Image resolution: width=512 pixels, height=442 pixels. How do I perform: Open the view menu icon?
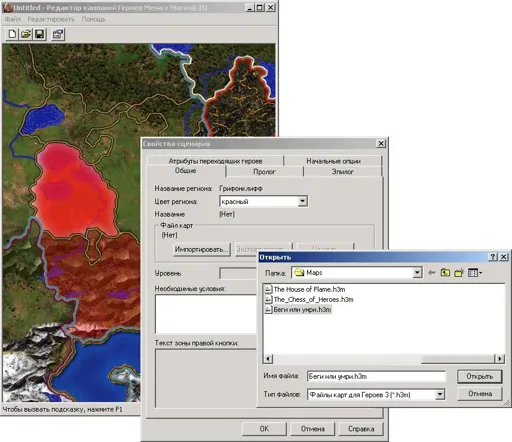[x=475, y=273]
